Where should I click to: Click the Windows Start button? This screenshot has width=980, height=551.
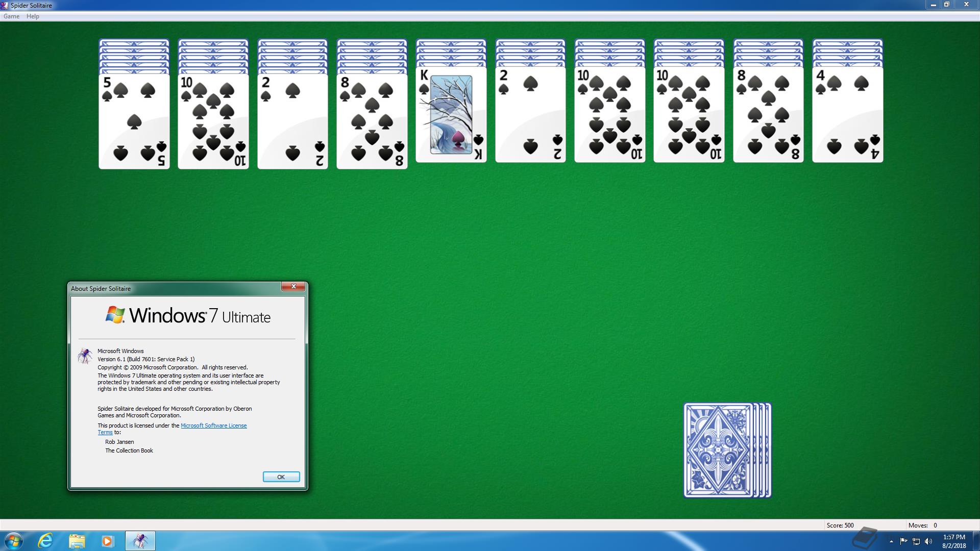tap(14, 541)
